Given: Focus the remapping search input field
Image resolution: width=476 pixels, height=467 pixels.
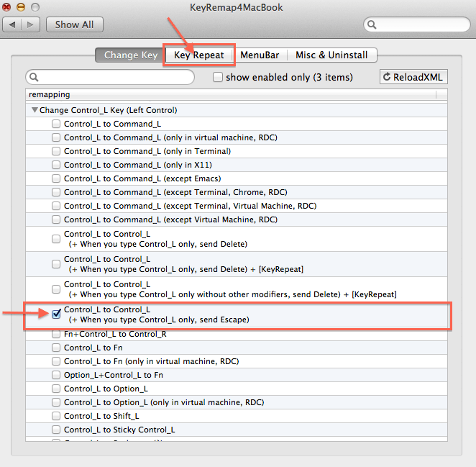Looking at the screenshot, I should (x=115, y=77).
